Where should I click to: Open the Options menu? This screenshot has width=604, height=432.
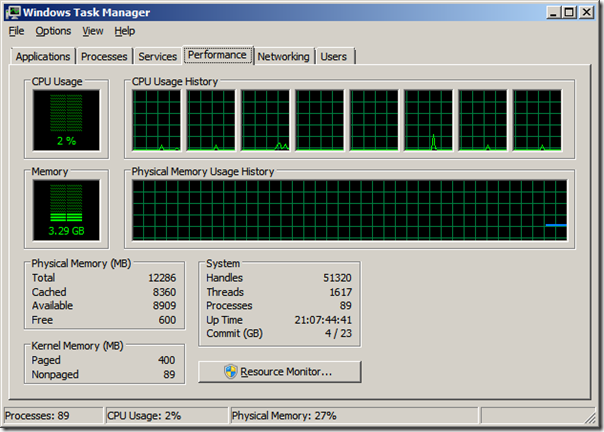(53, 31)
